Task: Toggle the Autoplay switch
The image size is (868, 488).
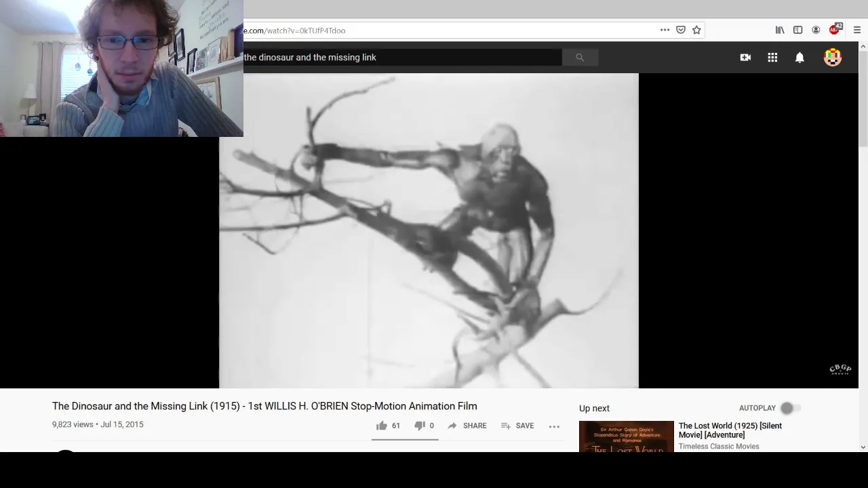Action: [790, 408]
